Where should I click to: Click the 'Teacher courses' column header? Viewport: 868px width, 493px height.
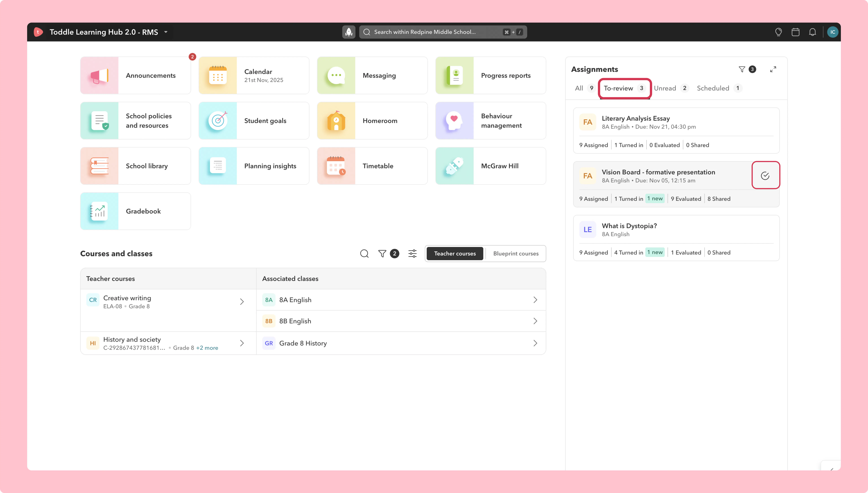(x=110, y=279)
